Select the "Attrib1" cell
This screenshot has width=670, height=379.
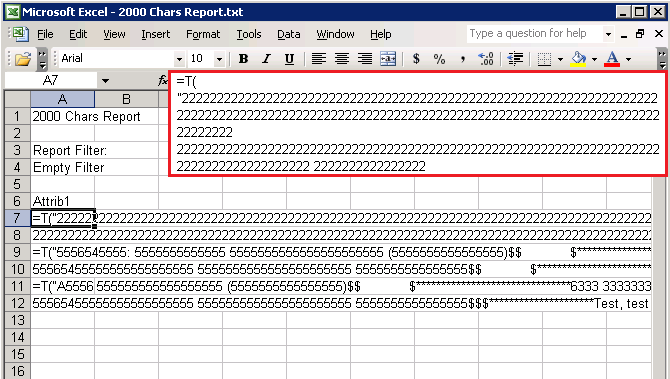tap(62, 201)
